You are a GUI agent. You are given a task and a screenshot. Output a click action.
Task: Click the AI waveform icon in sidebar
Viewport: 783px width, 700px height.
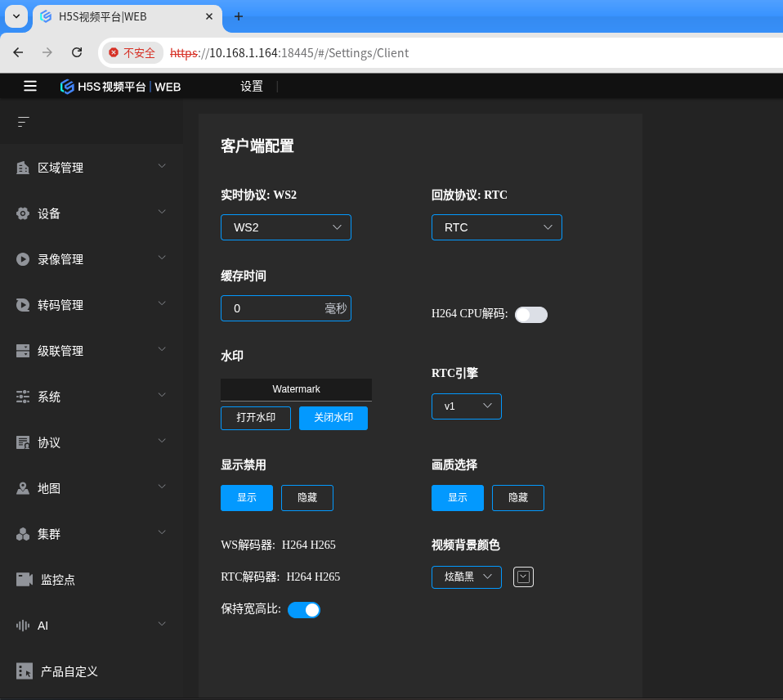tap(23, 626)
